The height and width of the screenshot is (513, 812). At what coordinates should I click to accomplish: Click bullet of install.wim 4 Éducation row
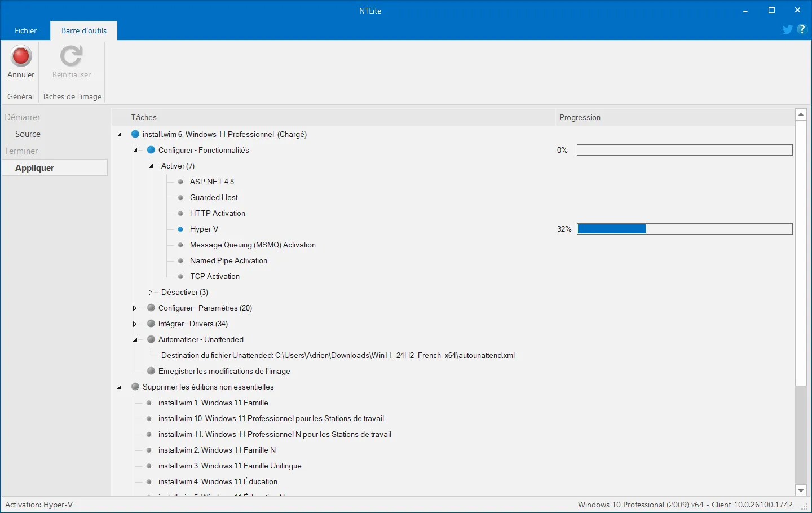[149, 481]
